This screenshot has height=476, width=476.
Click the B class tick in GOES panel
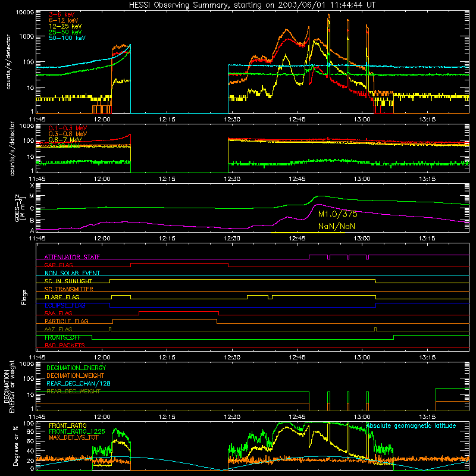click(32, 220)
